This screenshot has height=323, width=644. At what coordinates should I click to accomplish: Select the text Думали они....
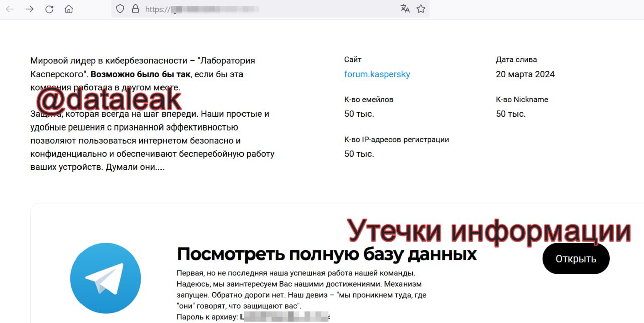click(x=135, y=167)
